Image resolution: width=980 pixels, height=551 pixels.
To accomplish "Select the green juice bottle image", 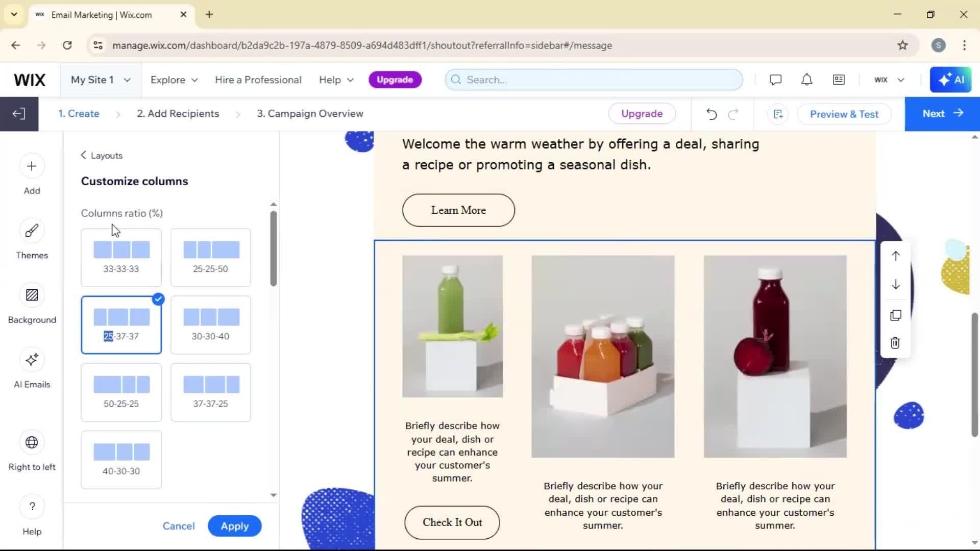I will click(x=452, y=327).
